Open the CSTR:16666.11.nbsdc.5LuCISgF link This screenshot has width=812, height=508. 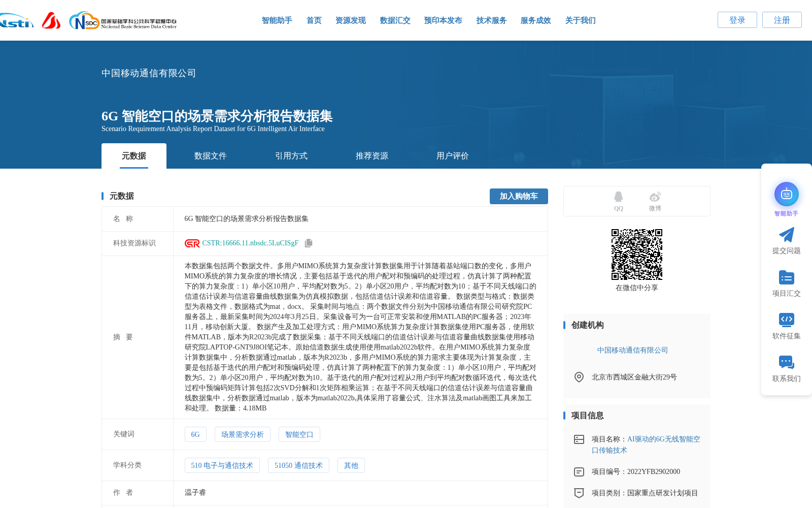click(x=250, y=243)
